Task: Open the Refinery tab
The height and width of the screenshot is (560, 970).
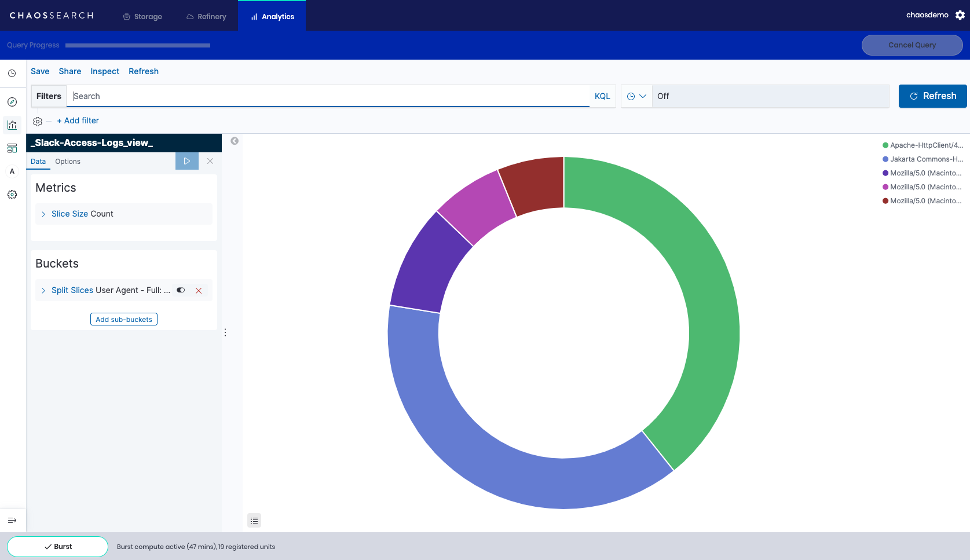Action: click(206, 16)
